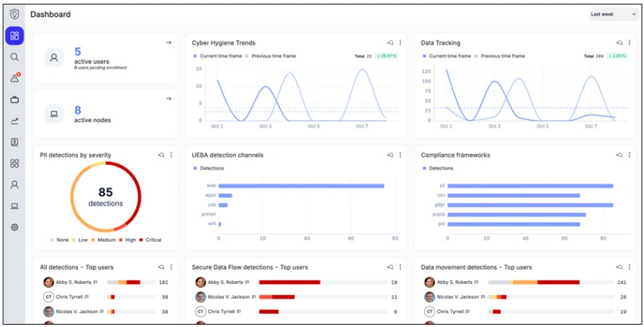Toggle Previous time frame legend in Cyber Hygiene Trends
Viewport: 644px width, 327px height.
[x=271, y=56]
